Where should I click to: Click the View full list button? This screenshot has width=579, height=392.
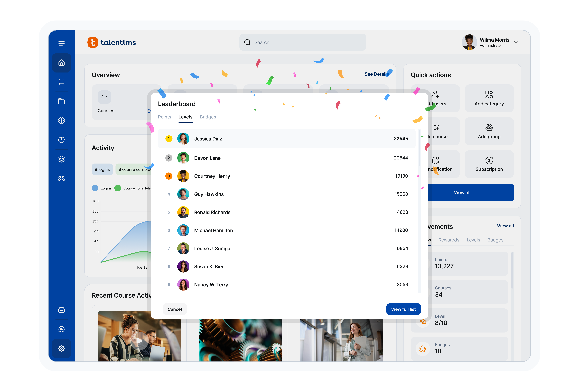click(x=403, y=309)
